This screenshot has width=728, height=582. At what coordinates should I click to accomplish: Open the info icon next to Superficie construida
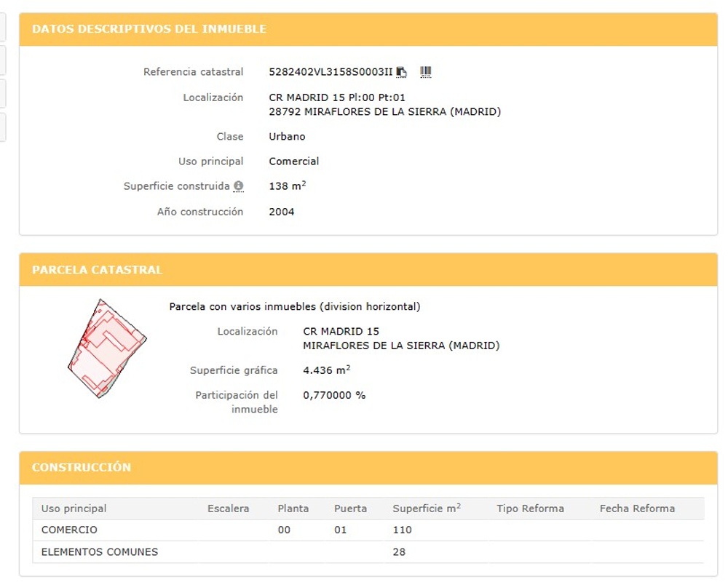238,186
